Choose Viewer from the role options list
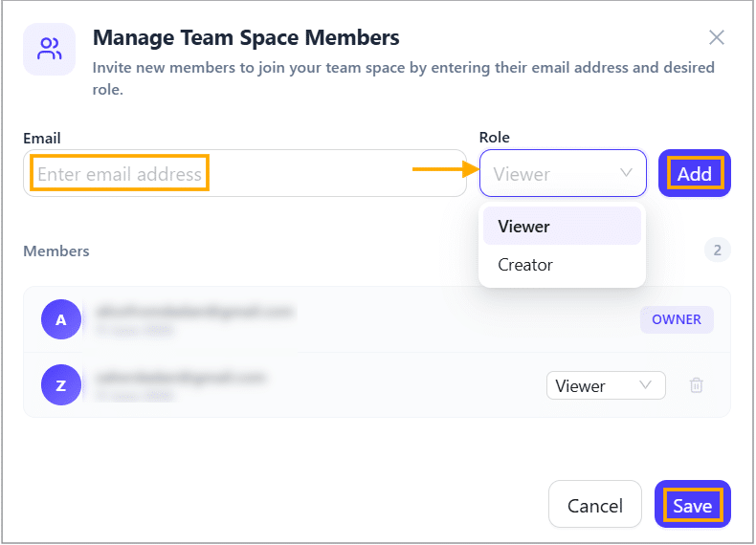Image resolution: width=756 pixels, height=545 pixels. pos(562,226)
